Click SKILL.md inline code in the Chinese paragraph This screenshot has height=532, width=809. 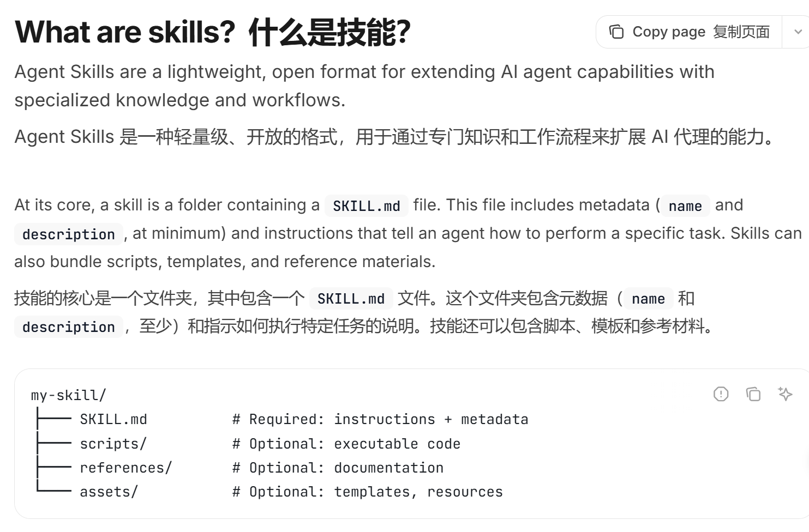click(x=351, y=299)
